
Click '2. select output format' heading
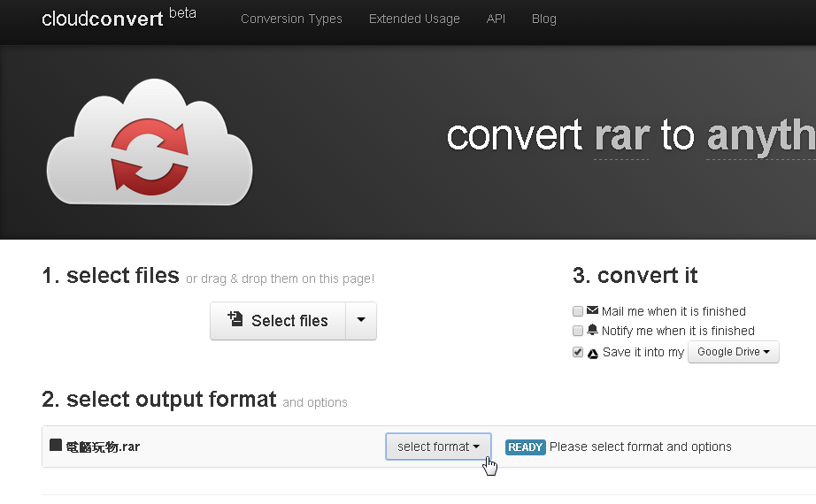pyautogui.click(x=158, y=400)
